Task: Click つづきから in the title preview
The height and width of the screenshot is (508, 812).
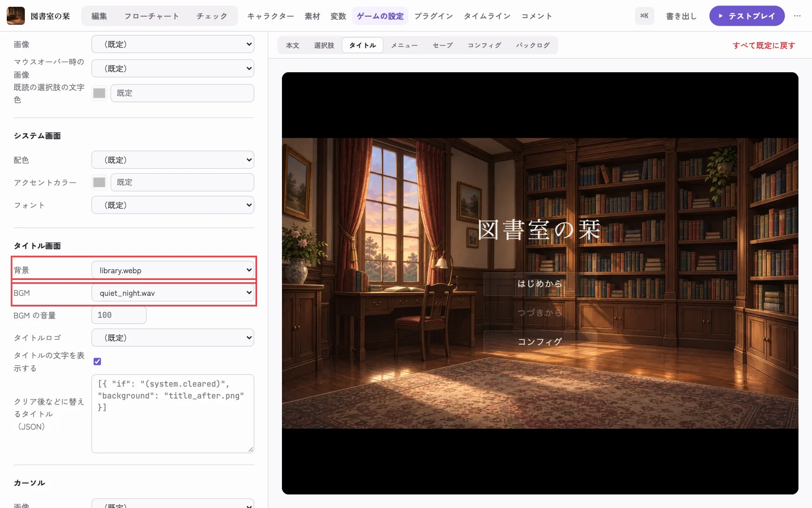Action: tap(540, 313)
